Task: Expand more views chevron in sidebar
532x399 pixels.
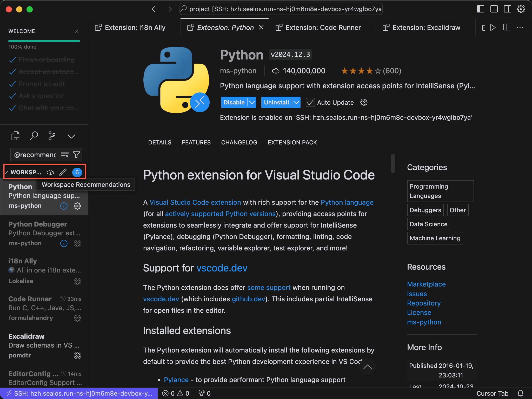Action: (71, 136)
